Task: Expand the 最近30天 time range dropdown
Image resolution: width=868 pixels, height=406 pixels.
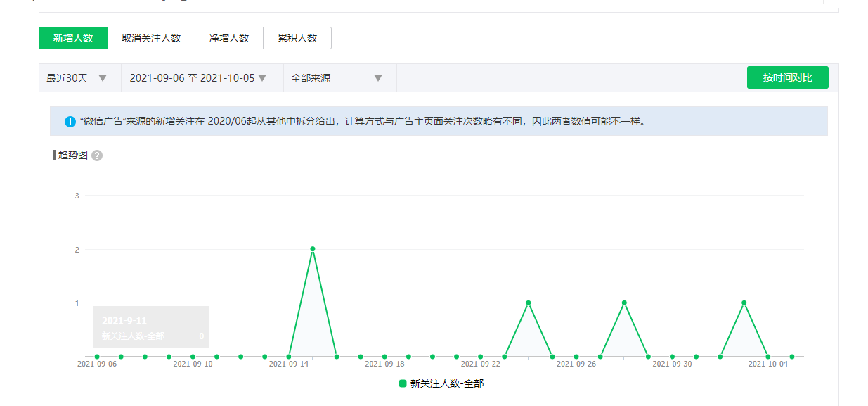Action: [x=77, y=78]
